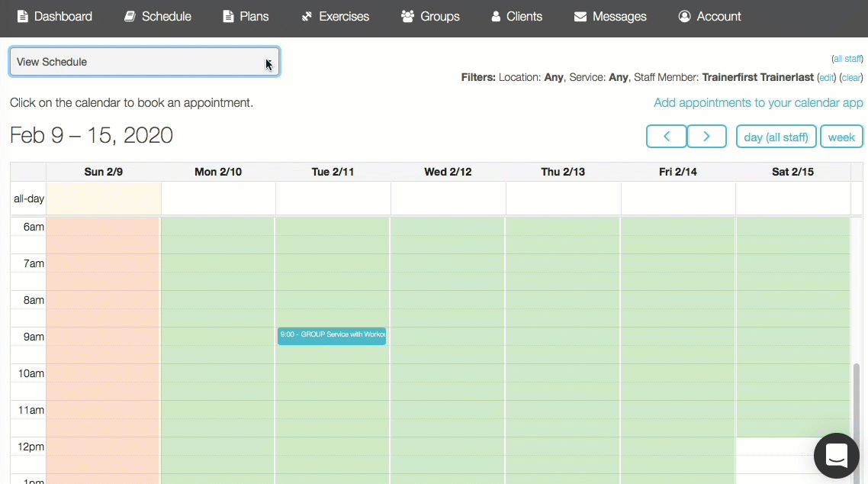Open the Groups menu item
868x484 pixels.
pos(430,17)
